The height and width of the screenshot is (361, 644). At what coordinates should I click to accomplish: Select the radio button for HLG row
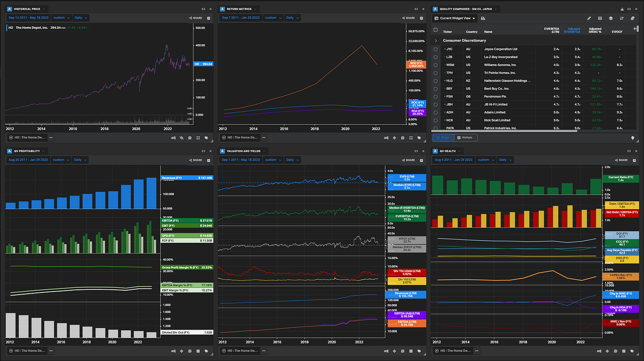436,81
